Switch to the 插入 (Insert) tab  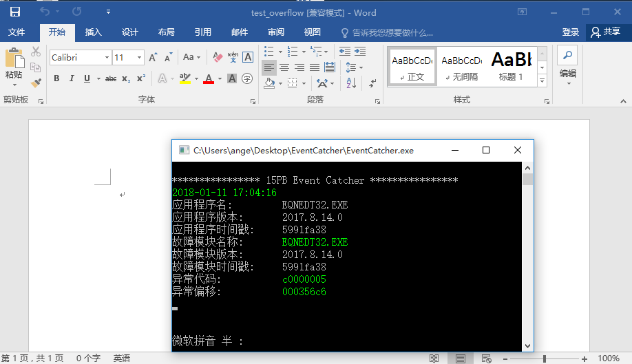93,32
